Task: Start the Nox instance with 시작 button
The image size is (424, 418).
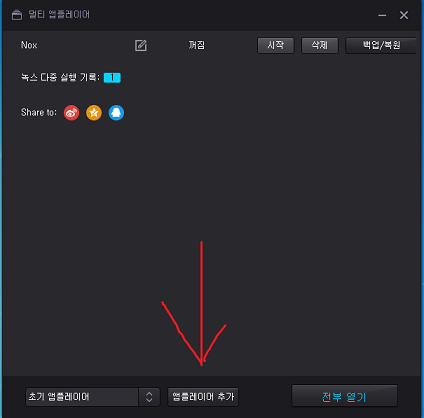Action: (x=276, y=45)
